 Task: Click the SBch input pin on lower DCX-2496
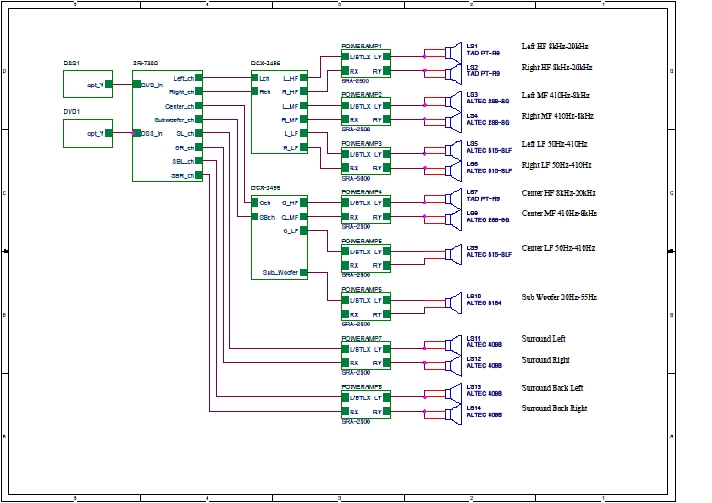[255, 217]
